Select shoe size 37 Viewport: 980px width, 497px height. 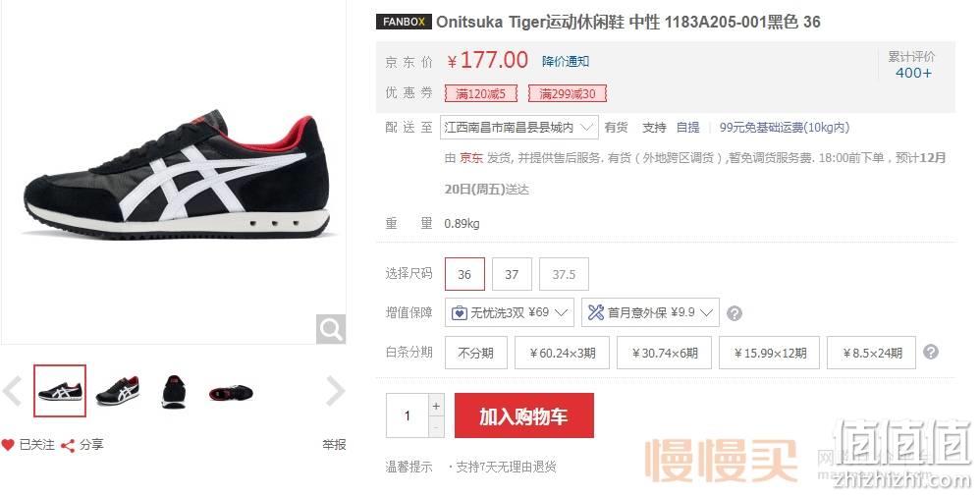(512, 274)
